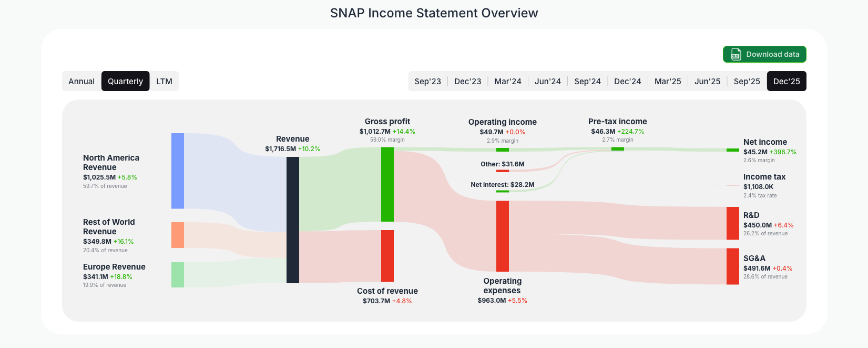The height and width of the screenshot is (348, 868).
Task: Click the SG&A node in the diagram
Action: point(732,266)
